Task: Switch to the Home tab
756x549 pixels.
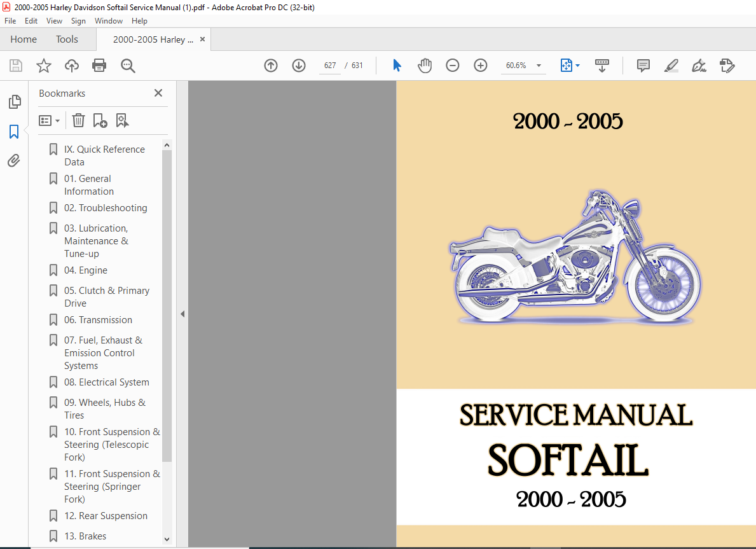Action: [x=24, y=39]
